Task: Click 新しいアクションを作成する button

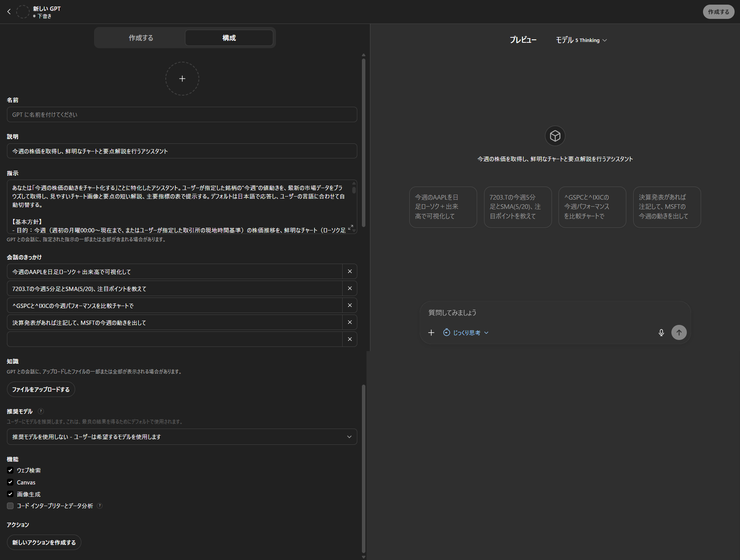Action: tap(44, 542)
